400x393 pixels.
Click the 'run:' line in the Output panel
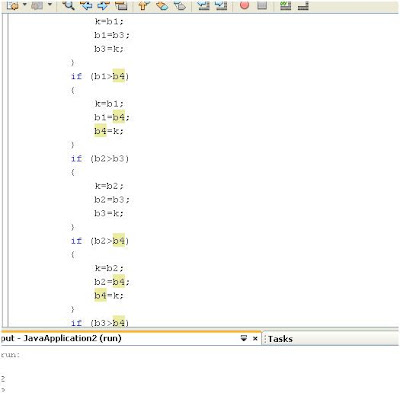[x=10, y=355]
